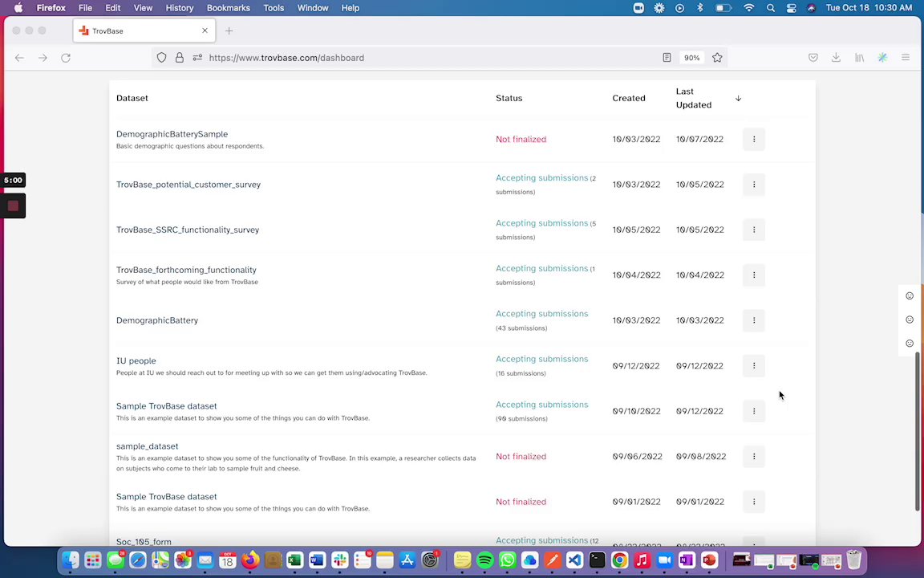Open the Tools menu
This screenshot has height=578, width=924.
[x=274, y=8]
